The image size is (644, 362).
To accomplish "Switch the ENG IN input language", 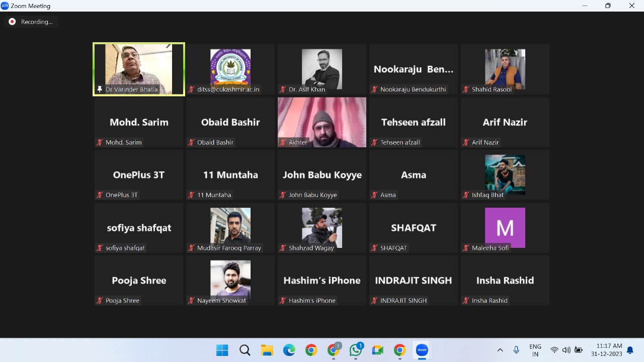I will click(x=535, y=350).
